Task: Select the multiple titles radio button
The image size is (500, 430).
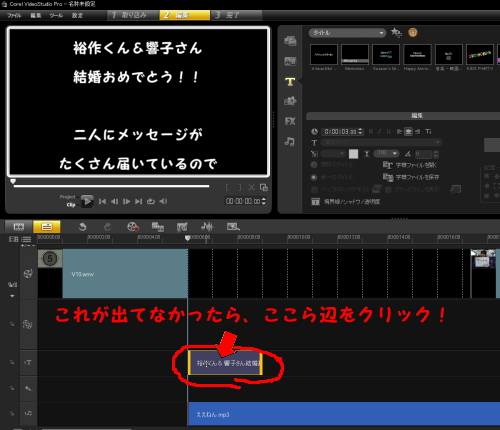Action: [314, 165]
